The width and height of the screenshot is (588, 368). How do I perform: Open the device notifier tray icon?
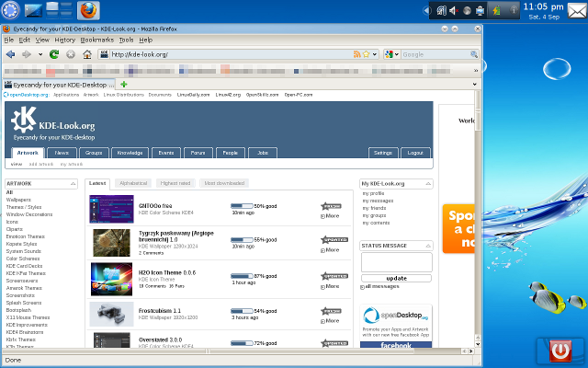pos(480,11)
